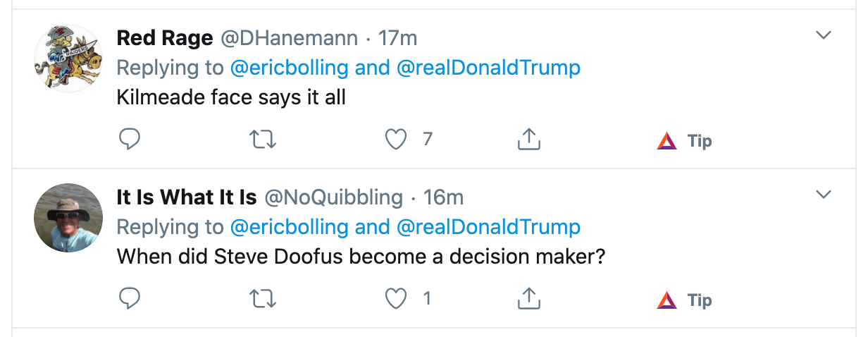Open Red Rage's profile picture

coord(68,59)
